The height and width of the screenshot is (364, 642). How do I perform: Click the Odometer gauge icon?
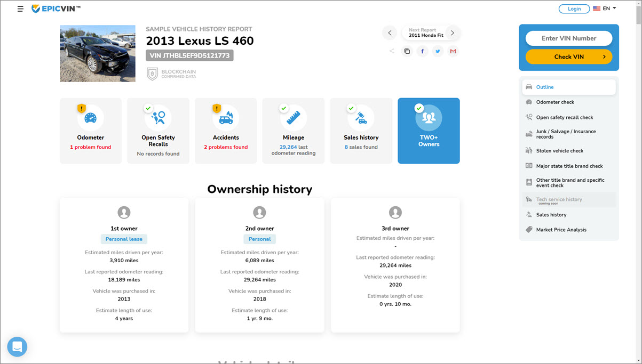pyautogui.click(x=91, y=118)
